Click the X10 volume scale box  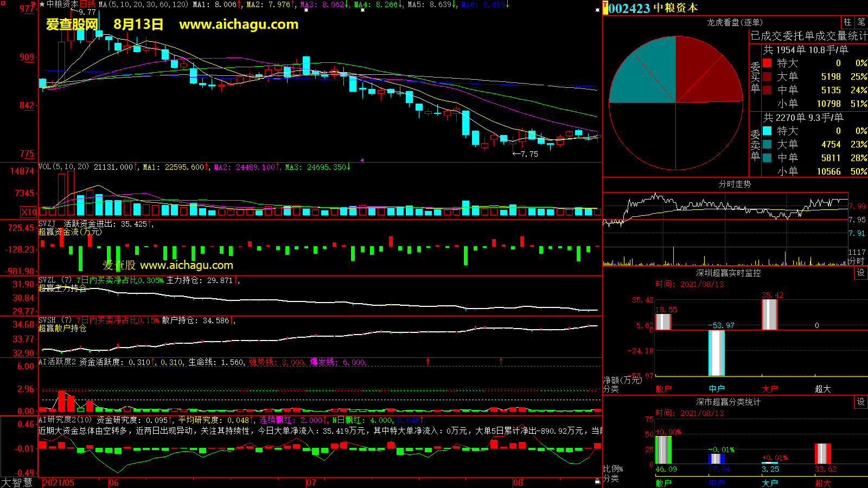(29, 212)
